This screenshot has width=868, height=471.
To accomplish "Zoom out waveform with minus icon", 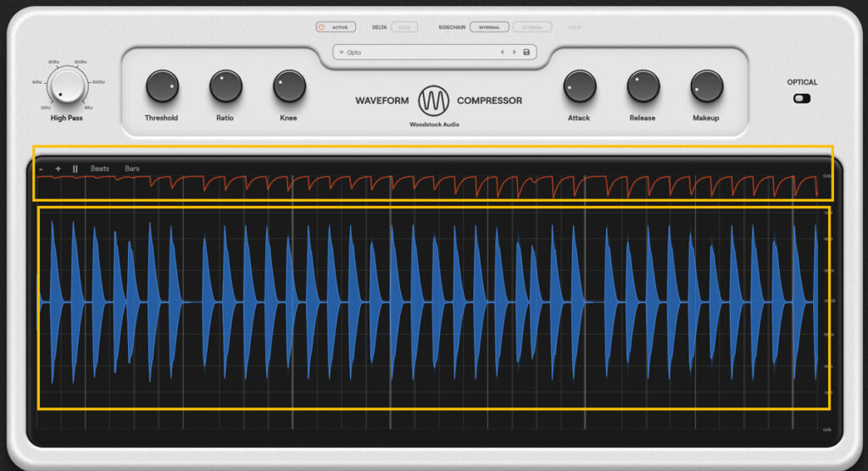I will pos(41,169).
